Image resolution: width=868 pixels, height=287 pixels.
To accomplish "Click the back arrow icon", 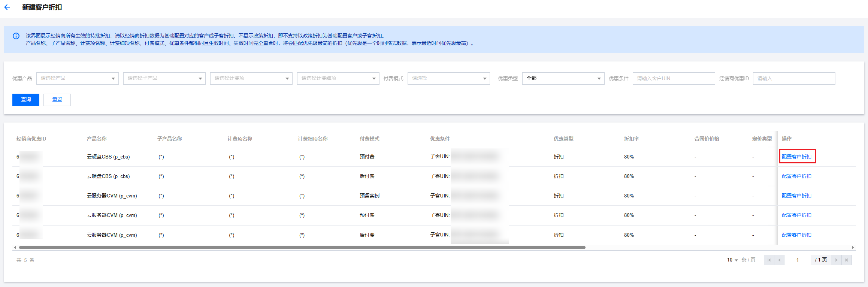I will click(7, 7).
